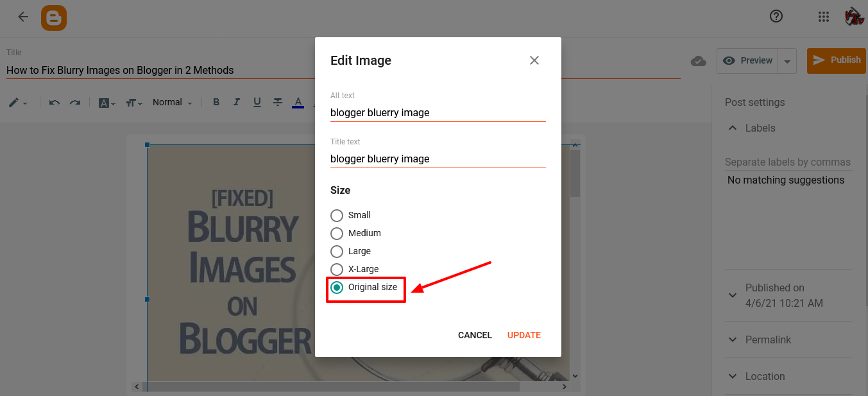Viewport: 868px width, 396px height.
Task: Open the Preview dropdown arrow
Action: click(x=787, y=62)
